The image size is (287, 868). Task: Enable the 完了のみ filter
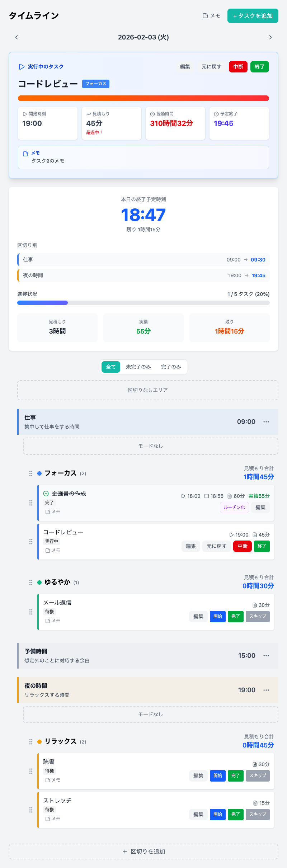[x=171, y=367]
